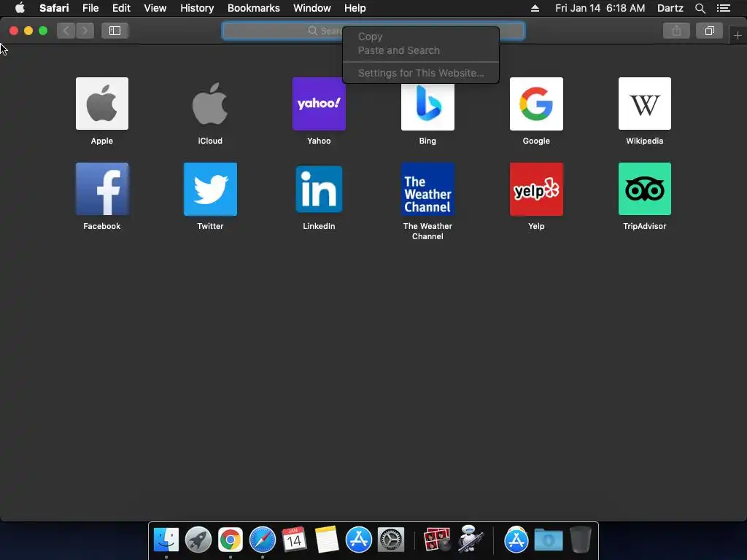Click the Safari compass in the Dock
This screenshot has height=560, width=747.
(263, 540)
